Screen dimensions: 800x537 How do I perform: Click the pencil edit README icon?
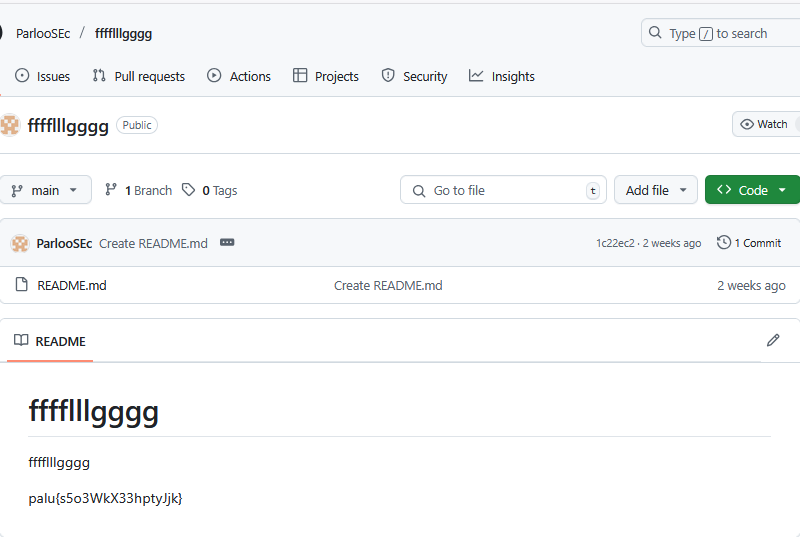tap(773, 341)
